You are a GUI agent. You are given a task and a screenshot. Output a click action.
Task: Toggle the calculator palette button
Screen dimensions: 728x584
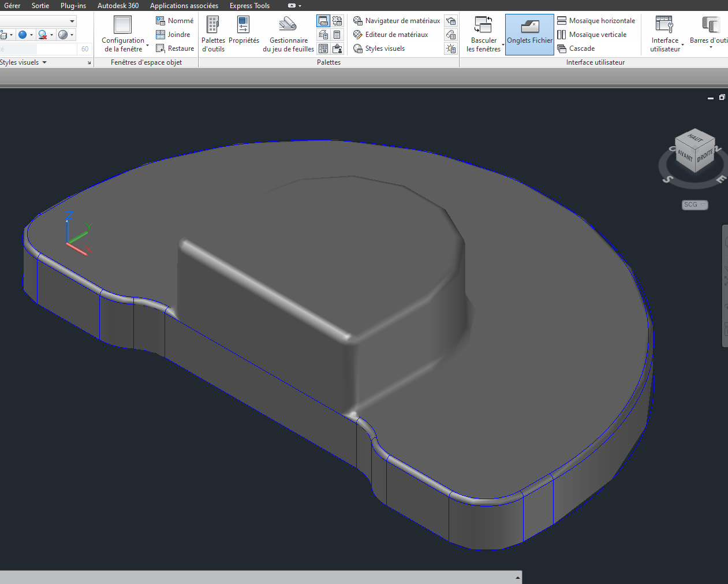pyautogui.click(x=337, y=35)
